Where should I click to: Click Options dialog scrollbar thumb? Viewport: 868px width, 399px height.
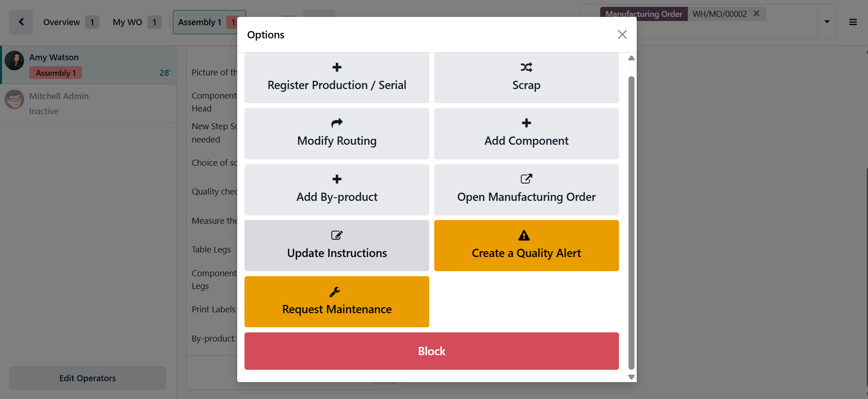coord(631,222)
